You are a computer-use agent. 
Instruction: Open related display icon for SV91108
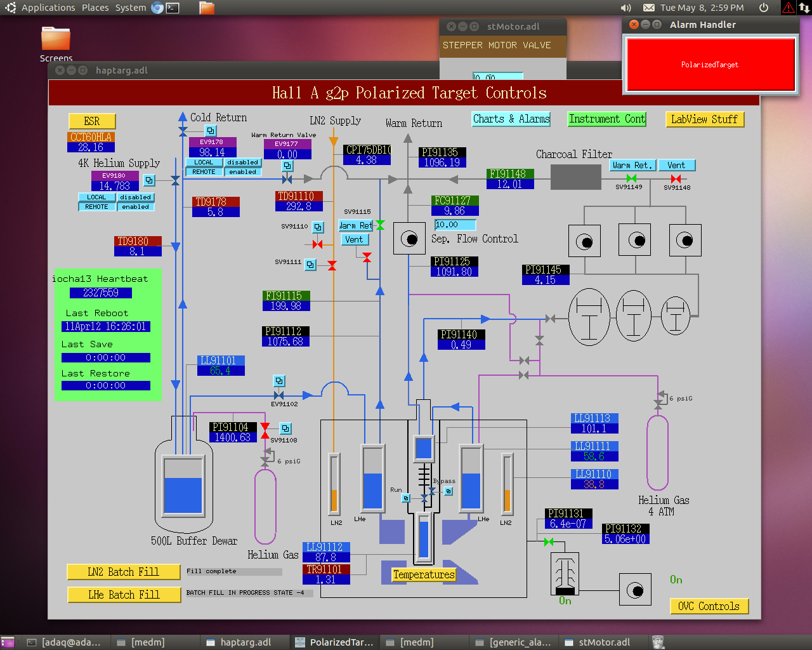click(x=285, y=428)
